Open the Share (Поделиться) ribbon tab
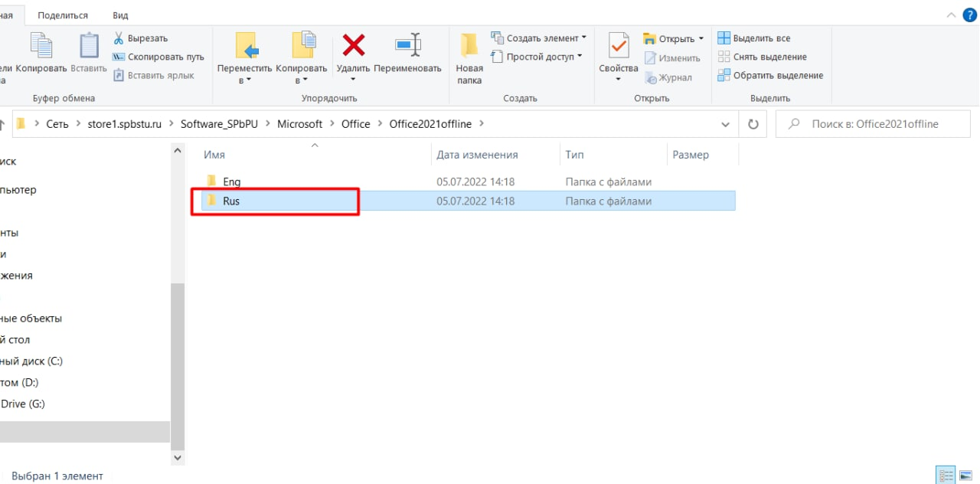The height and width of the screenshot is (484, 980). click(63, 15)
